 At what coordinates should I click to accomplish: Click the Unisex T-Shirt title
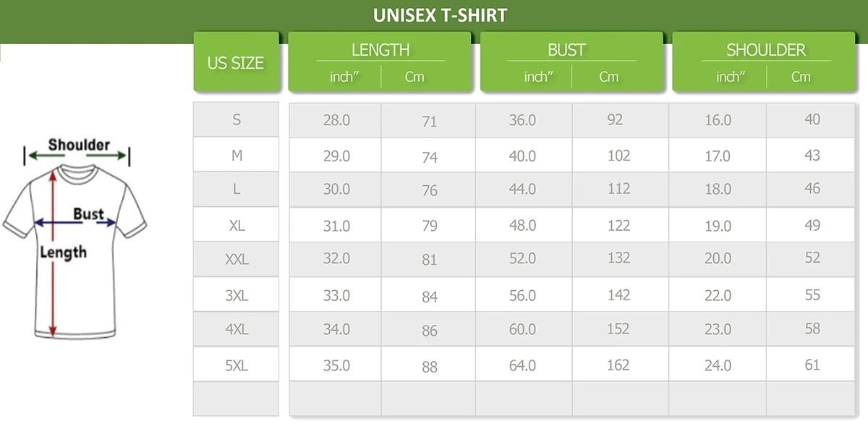(x=440, y=15)
